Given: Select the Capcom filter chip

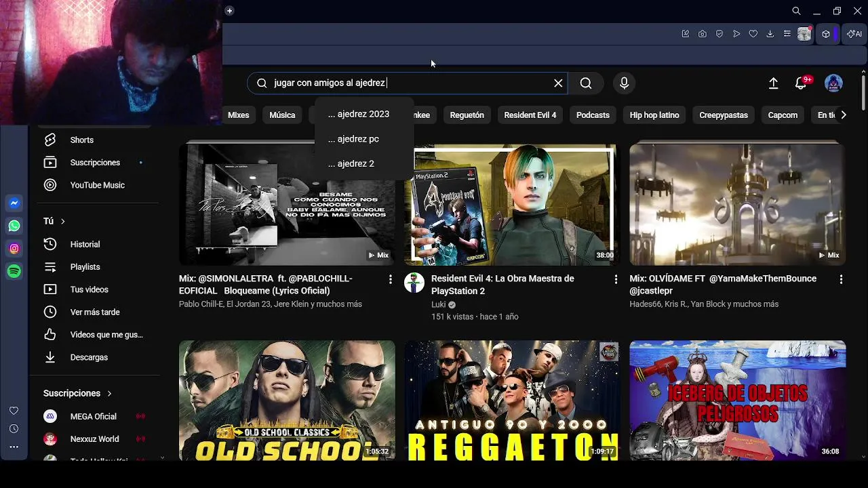Looking at the screenshot, I should pyautogui.click(x=783, y=115).
